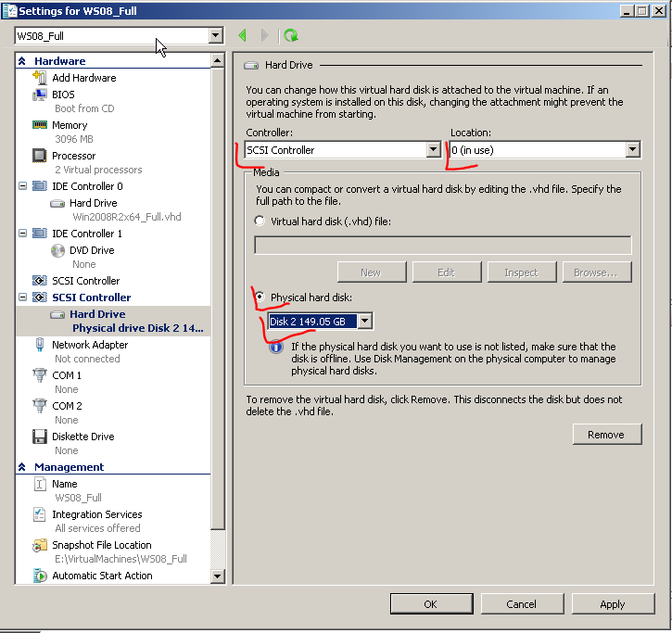672x633 pixels.
Task: Click the Memory chip icon
Action: [40, 125]
